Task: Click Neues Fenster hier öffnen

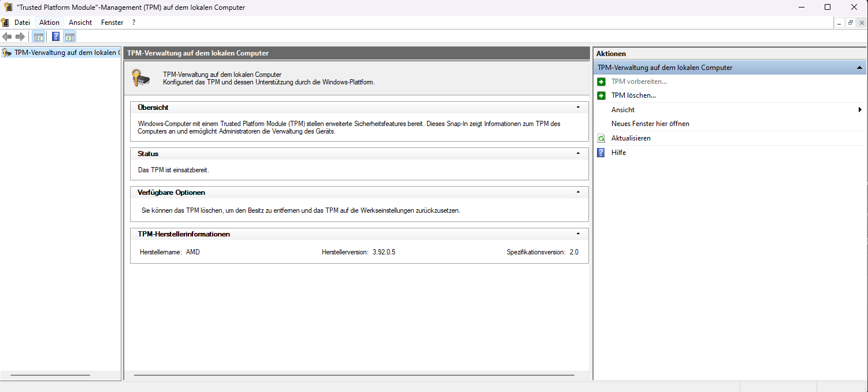Action: coord(650,123)
